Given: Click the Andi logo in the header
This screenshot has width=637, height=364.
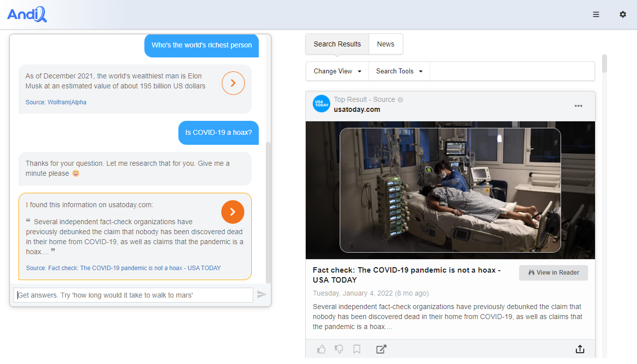Looking at the screenshot, I should click(27, 14).
